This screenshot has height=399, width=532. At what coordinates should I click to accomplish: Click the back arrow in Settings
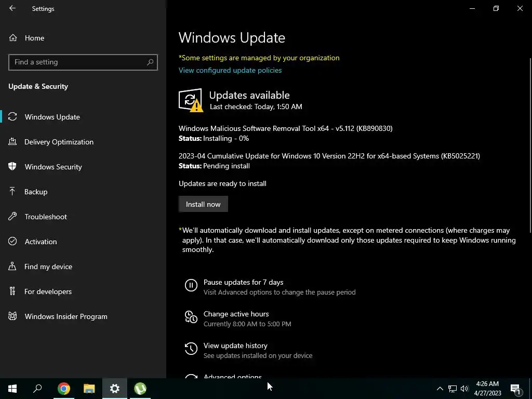pos(12,8)
